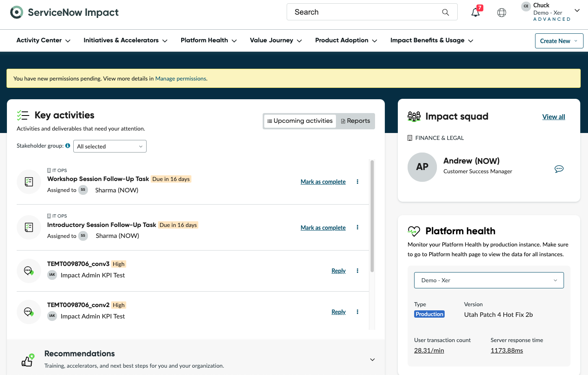
Task: Click SS avatar on Workshop Session task
Action: pos(83,190)
